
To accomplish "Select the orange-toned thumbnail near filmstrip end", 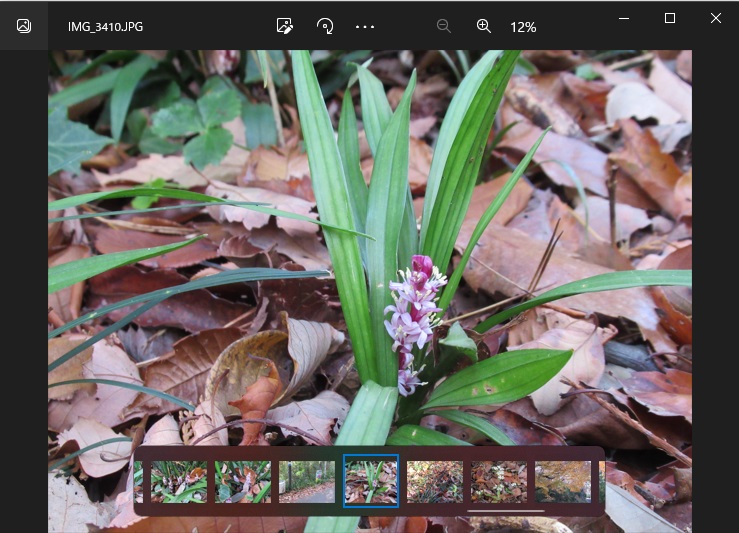I will pos(563,481).
